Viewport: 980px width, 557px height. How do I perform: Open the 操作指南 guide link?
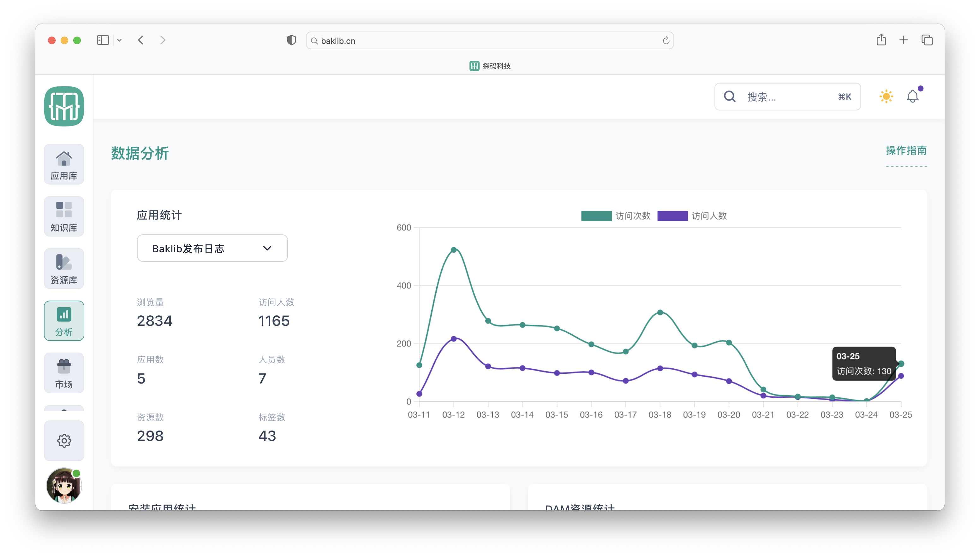[906, 151]
